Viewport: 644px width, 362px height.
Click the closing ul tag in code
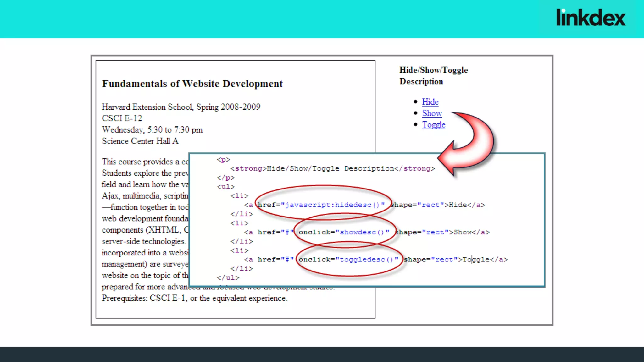coord(228,278)
